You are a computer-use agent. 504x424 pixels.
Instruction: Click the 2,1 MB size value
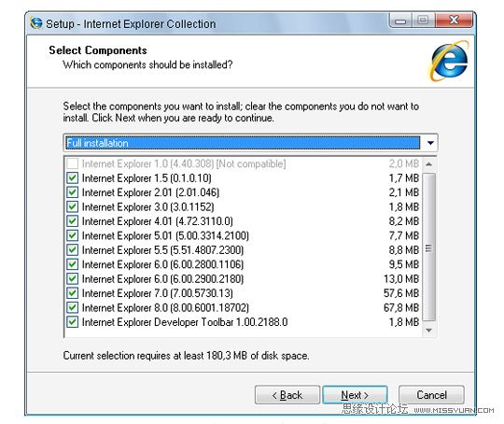coord(404,192)
